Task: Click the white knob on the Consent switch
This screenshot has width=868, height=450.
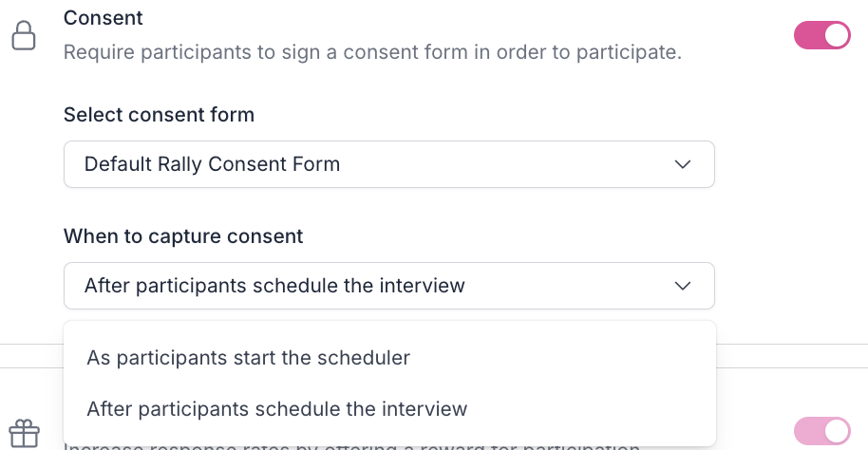Action: [x=836, y=36]
